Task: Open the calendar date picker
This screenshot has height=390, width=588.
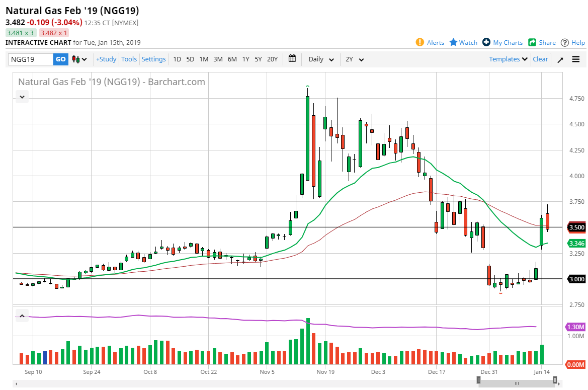Action: pyautogui.click(x=292, y=59)
